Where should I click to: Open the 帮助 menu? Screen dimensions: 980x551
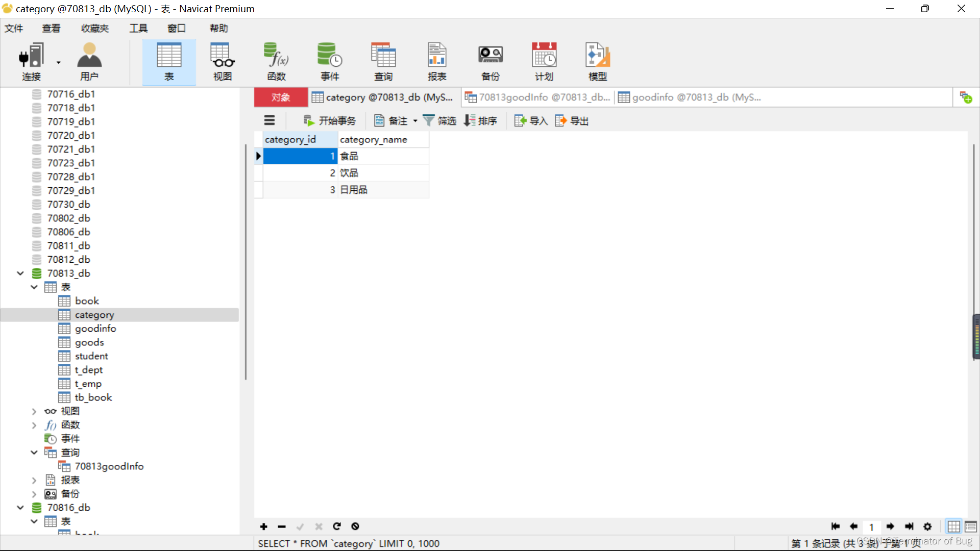(x=218, y=28)
